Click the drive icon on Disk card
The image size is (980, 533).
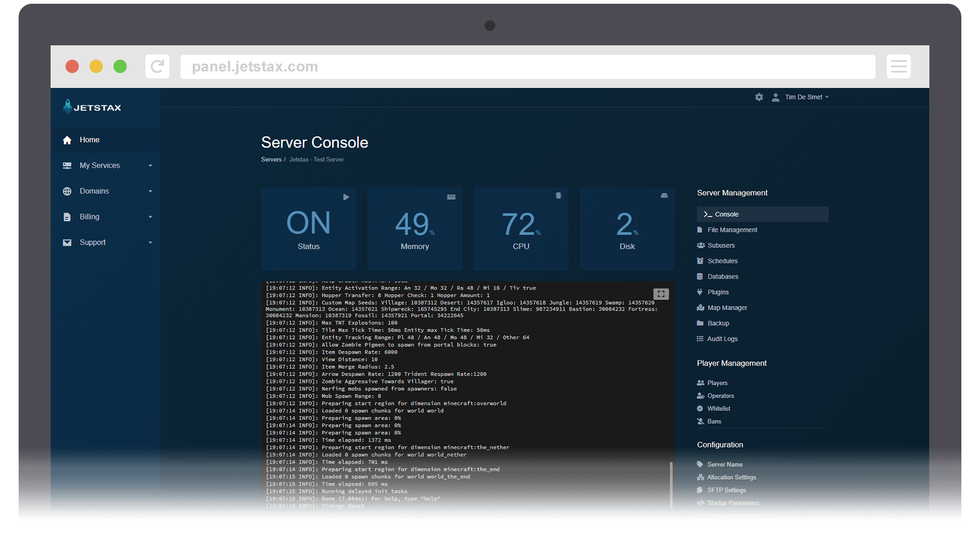(664, 196)
